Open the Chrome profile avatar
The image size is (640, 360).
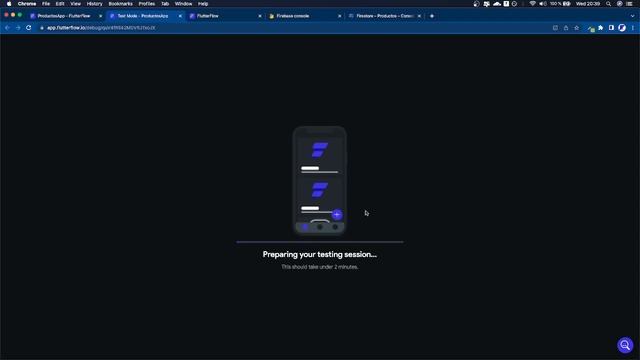622,28
